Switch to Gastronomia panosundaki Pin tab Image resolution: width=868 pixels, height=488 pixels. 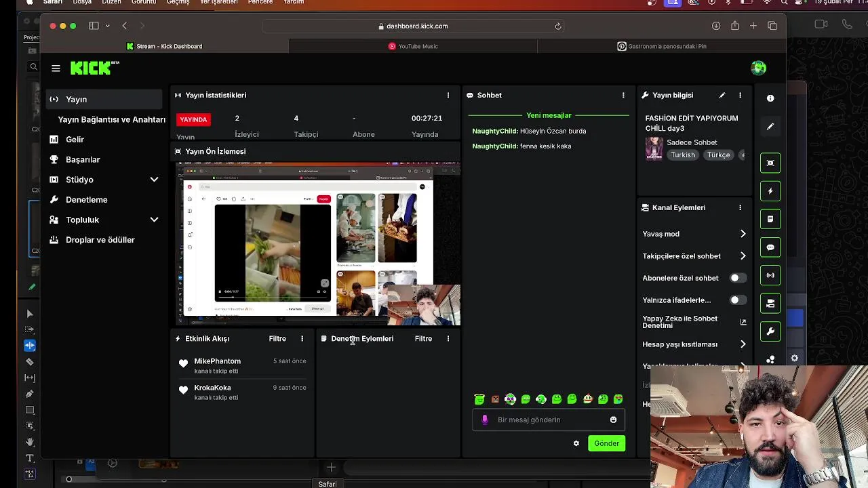tap(662, 46)
